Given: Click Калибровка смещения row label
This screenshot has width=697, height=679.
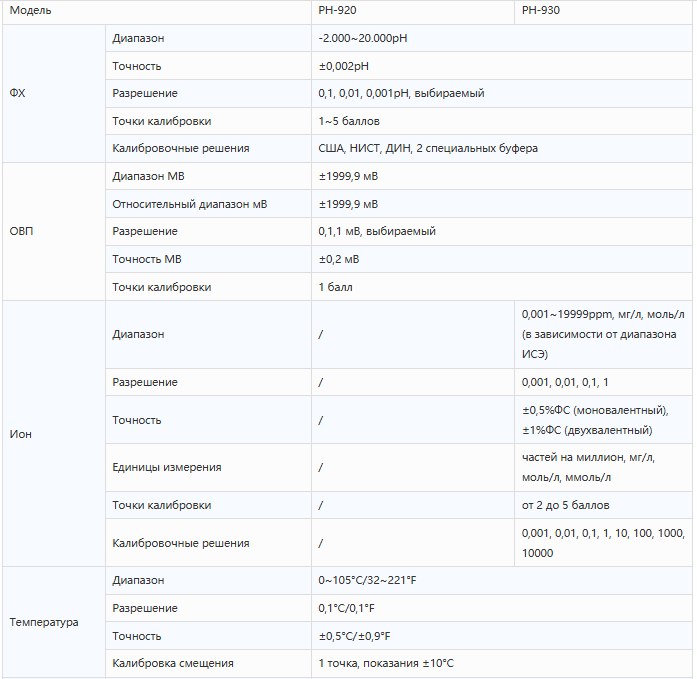Looking at the screenshot, I should tap(172, 663).
